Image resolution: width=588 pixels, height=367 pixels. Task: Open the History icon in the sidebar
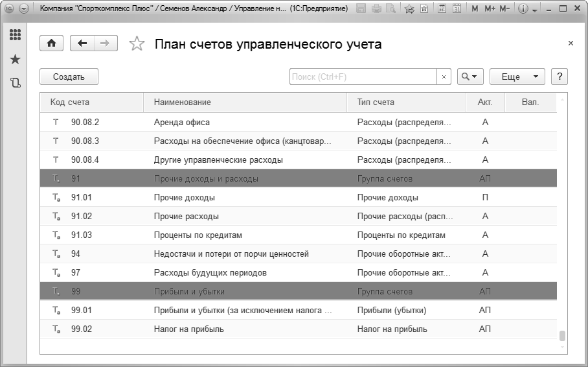pyautogui.click(x=15, y=82)
